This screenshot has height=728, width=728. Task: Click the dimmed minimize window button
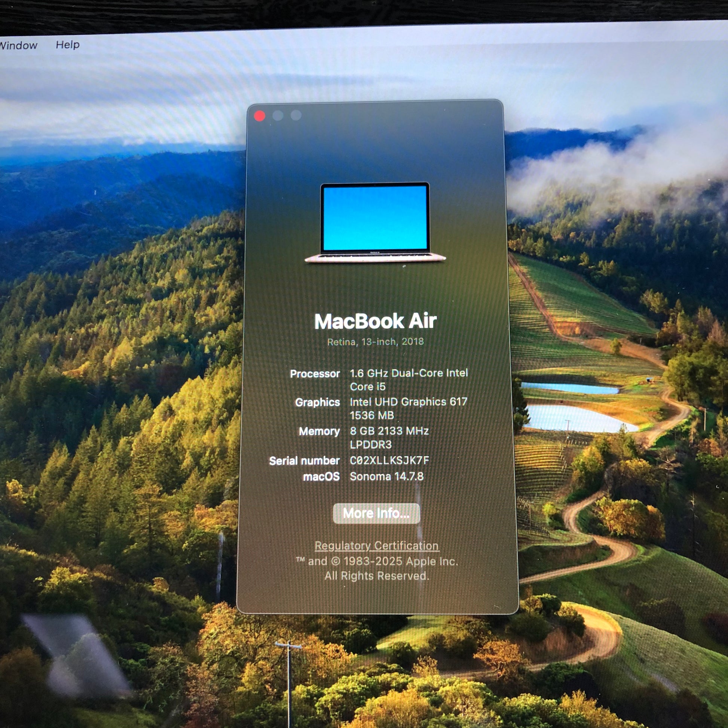pos(278,115)
